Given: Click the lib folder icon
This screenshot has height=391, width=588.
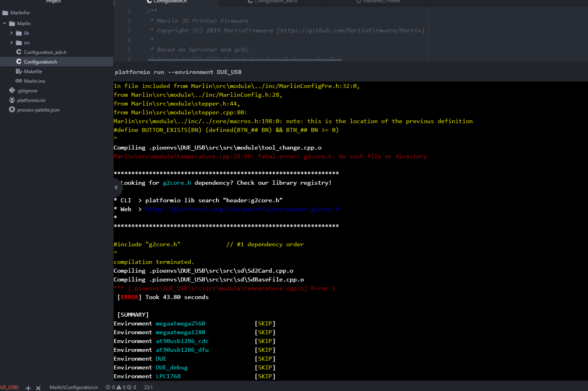Looking at the screenshot, I should 19,33.
